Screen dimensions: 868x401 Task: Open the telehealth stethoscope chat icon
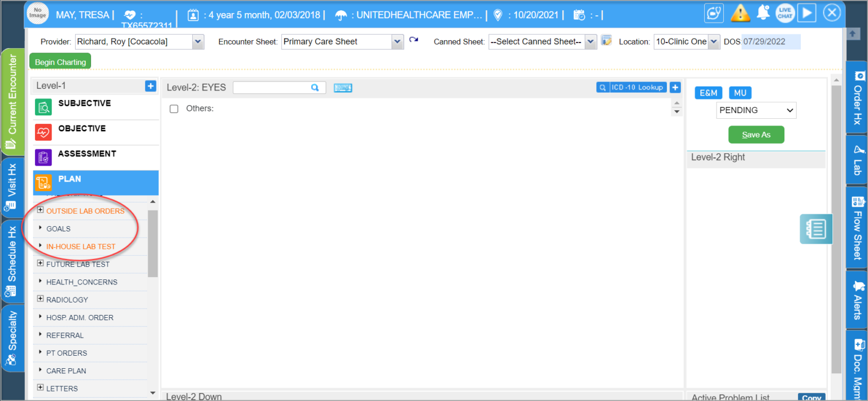pos(714,12)
